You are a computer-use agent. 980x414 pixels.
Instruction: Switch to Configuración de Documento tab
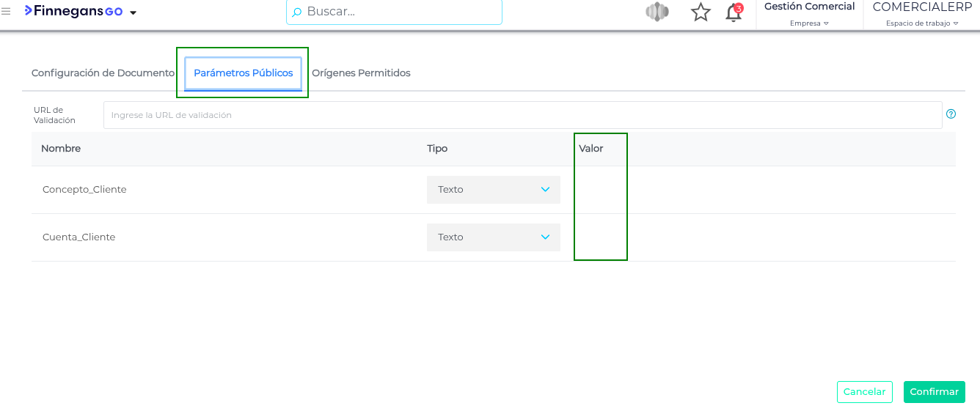(103, 73)
